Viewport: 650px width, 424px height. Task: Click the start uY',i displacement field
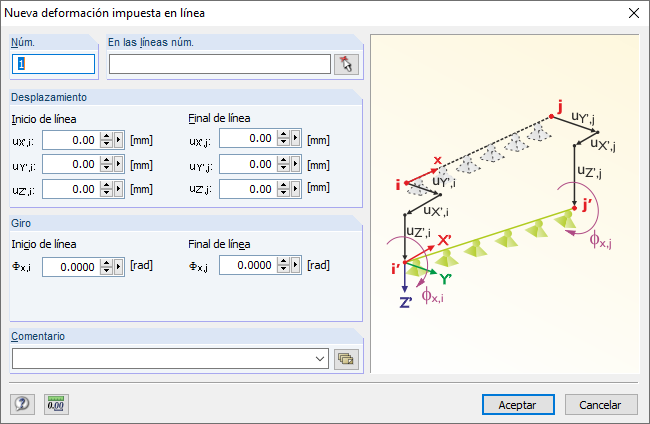[x=70, y=164]
